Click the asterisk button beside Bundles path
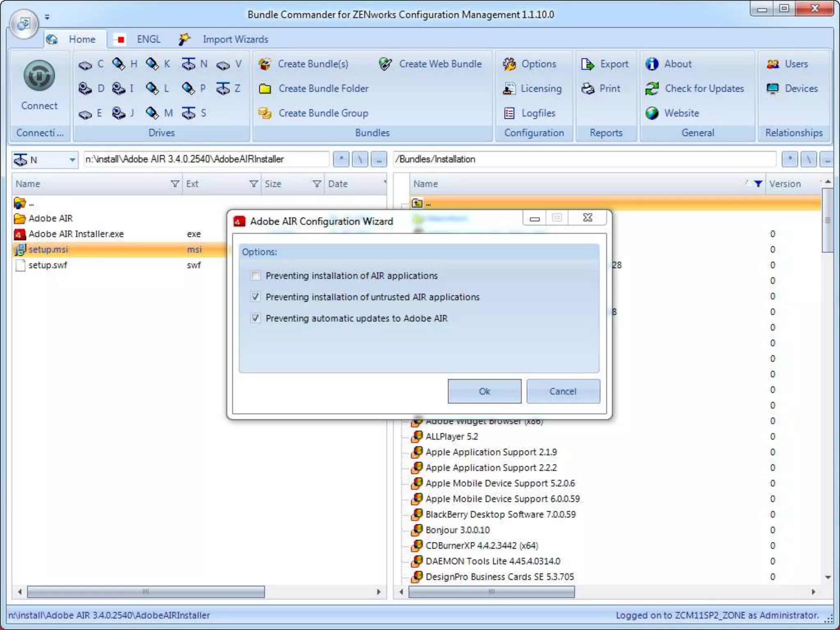Viewport: 840px width, 630px height. pyautogui.click(x=790, y=160)
